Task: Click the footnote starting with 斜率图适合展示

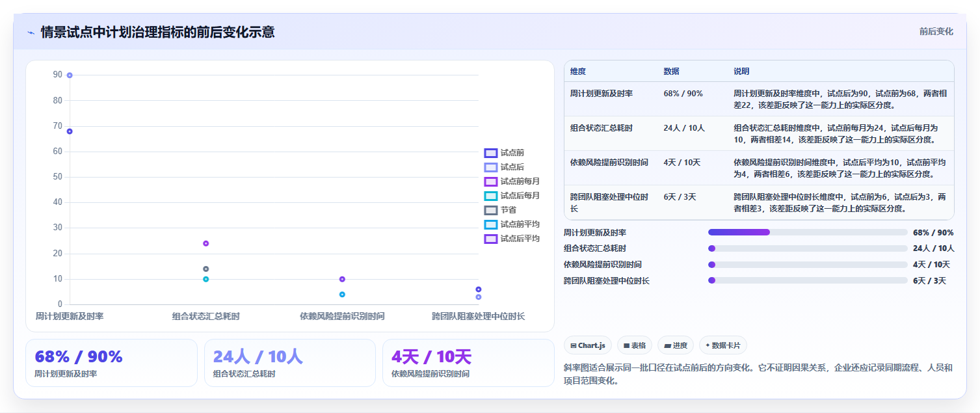Action: 758,374
